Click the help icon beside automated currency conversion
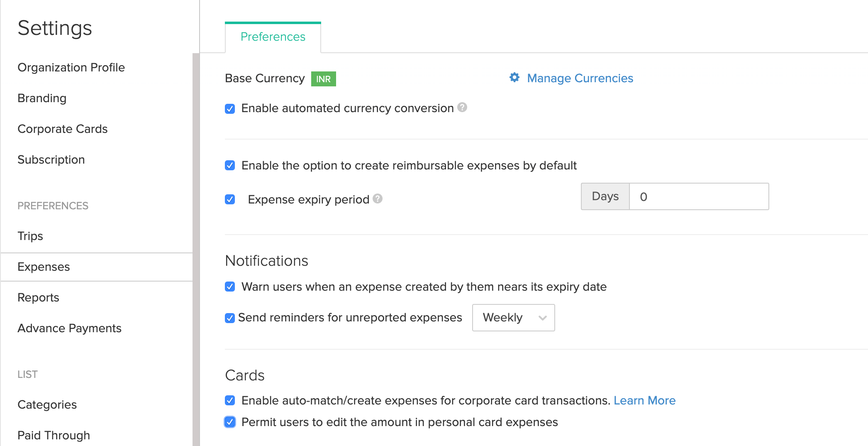The image size is (868, 446). point(462,108)
